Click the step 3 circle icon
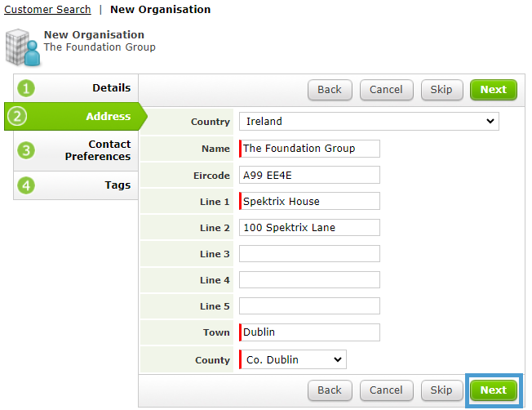532x410 pixels. [x=26, y=150]
